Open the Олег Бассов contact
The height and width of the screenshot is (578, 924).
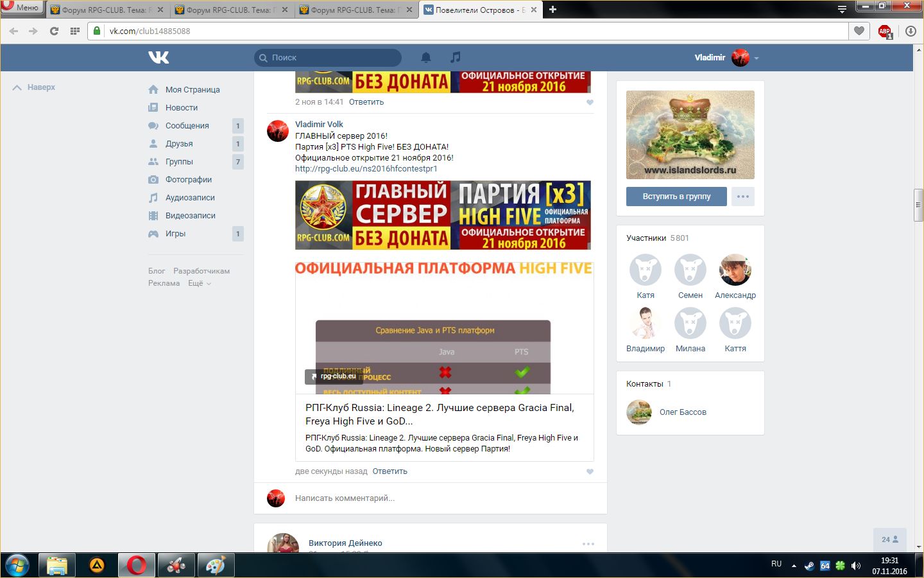(x=683, y=412)
